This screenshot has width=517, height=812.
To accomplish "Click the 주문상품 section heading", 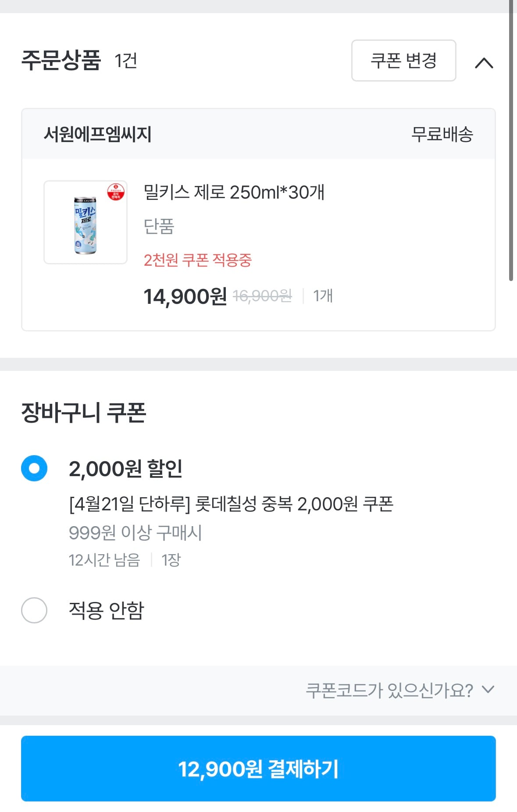I will coord(61,61).
